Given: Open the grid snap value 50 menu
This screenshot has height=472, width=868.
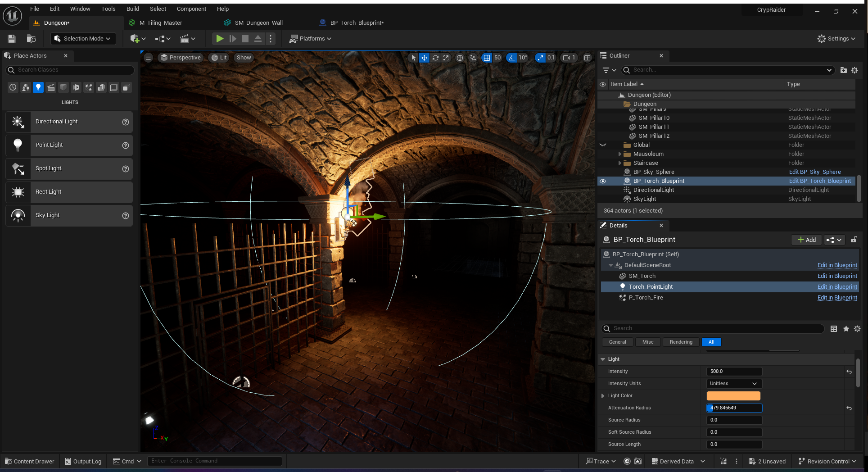Looking at the screenshot, I should [x=497, y=58].
